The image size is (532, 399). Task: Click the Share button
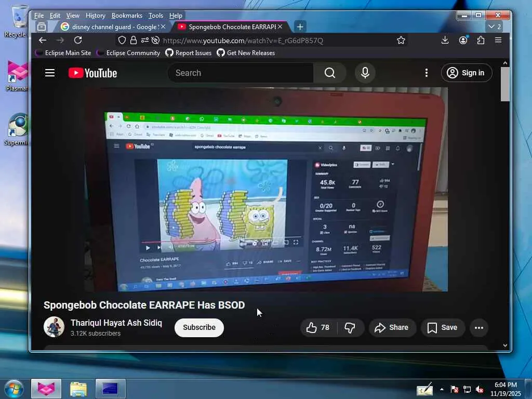(x=392, y=327)
